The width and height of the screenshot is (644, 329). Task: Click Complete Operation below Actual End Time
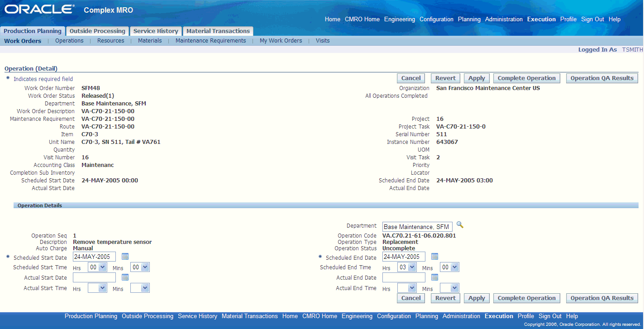[x=527, y=298]
